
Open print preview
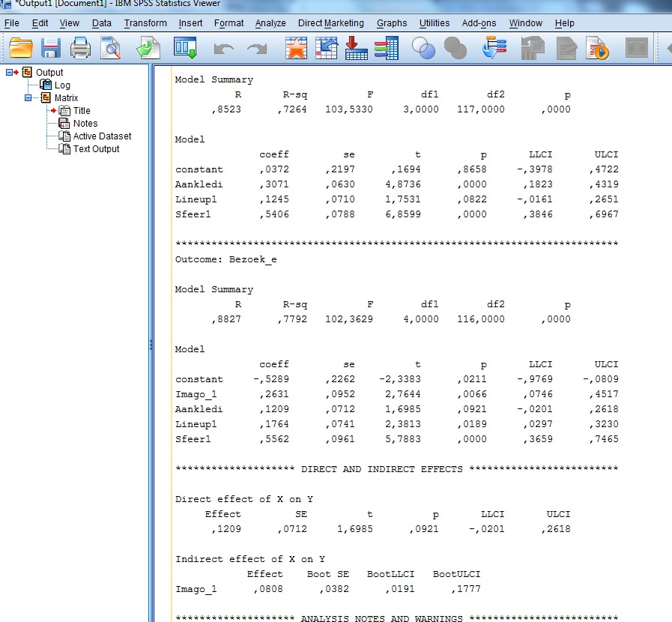[x=111, y=48]
